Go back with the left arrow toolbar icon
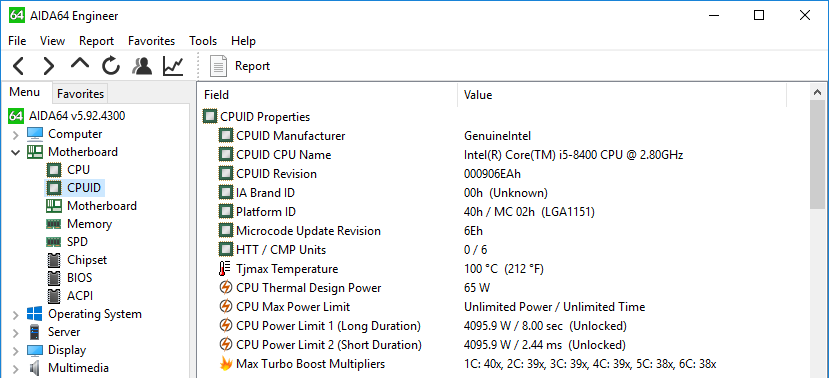Screen dimensions: 829x378 (19, 66)
